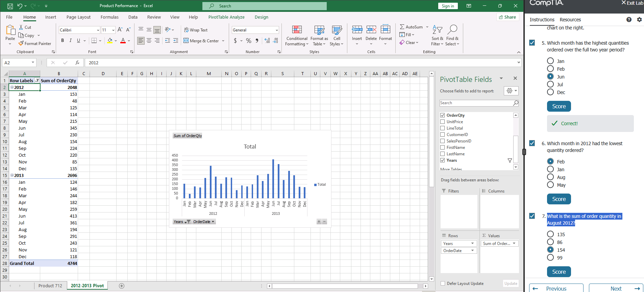
Task: Select the 99 radio option
Action: click(x=550, y=257)
